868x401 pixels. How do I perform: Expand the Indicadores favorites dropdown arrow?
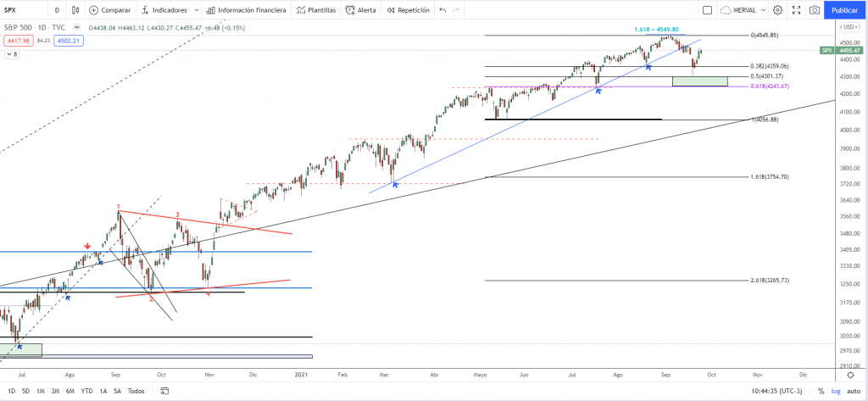point(196,10)
